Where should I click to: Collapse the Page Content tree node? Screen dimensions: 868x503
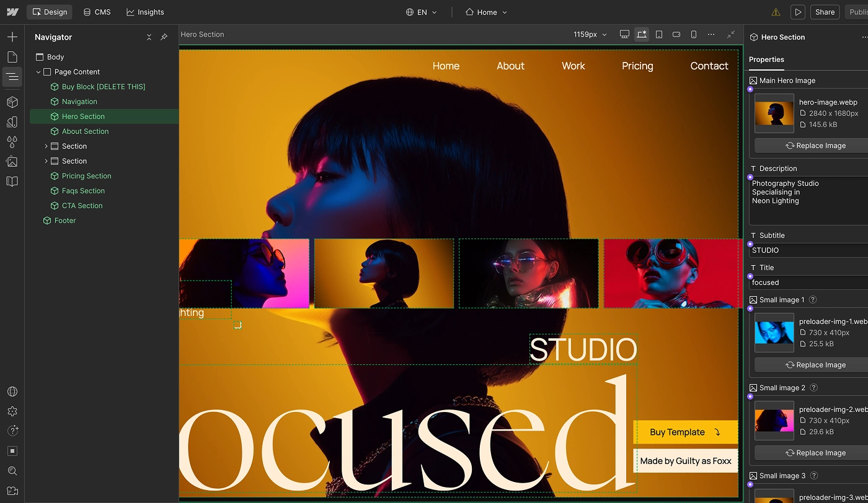click(38, 72)
